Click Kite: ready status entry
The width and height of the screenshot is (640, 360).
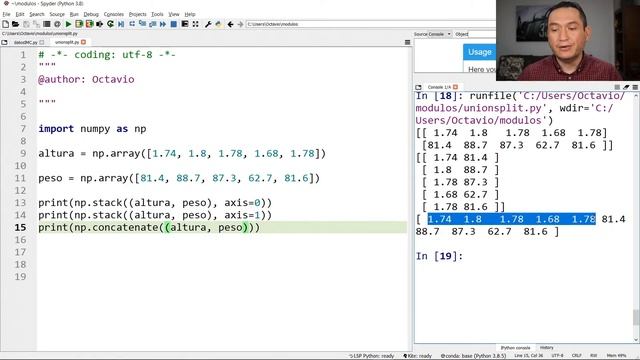(417, 356)
